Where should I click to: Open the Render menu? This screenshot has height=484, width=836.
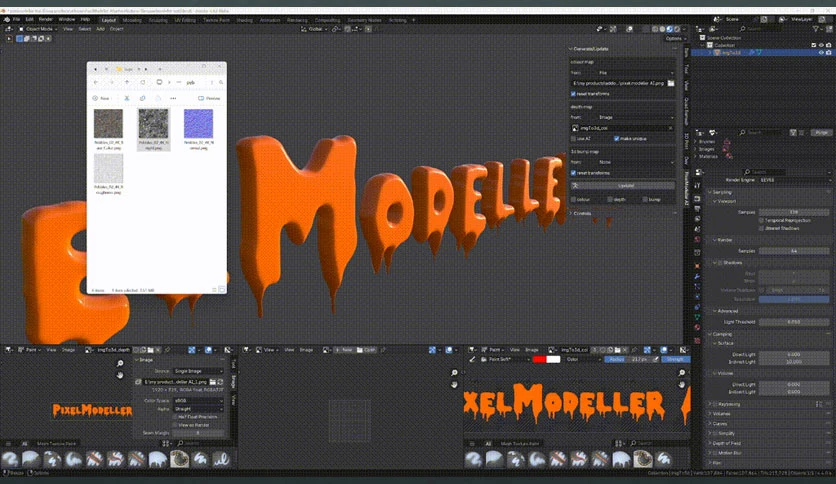46,20
